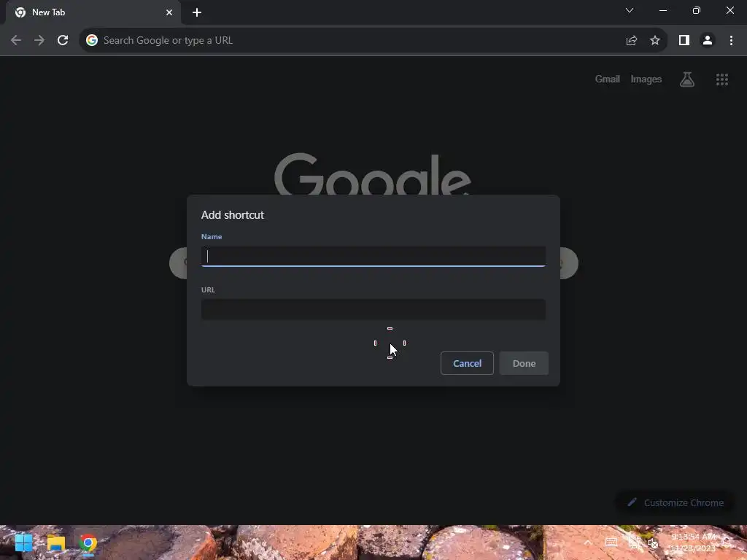
Task: Open the profile avatar menu
Action: [708, 41]
